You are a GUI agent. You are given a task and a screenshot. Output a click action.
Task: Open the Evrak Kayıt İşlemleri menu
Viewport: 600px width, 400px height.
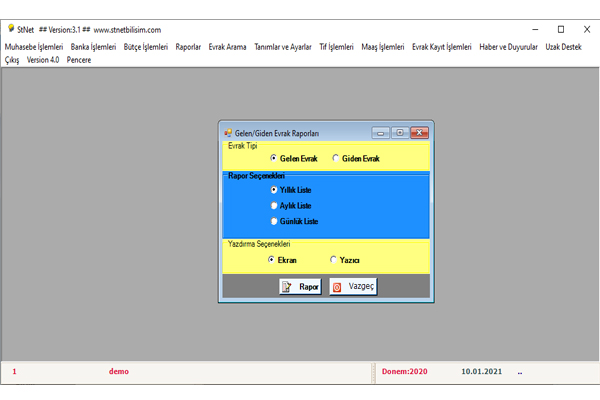pyautogui.click(x=442, y=47)
